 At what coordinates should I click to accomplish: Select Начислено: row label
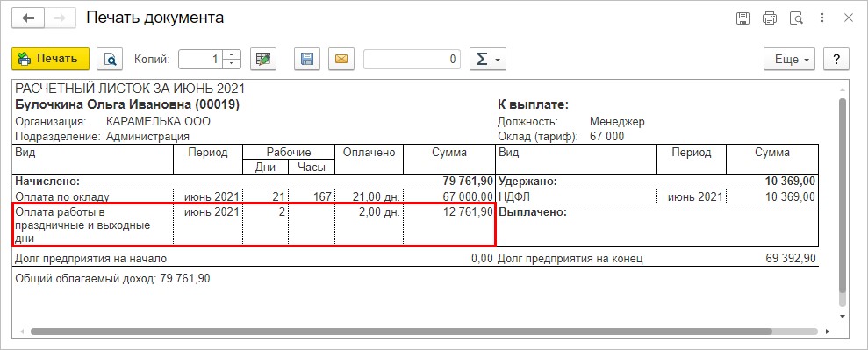[x=47, y=182]
